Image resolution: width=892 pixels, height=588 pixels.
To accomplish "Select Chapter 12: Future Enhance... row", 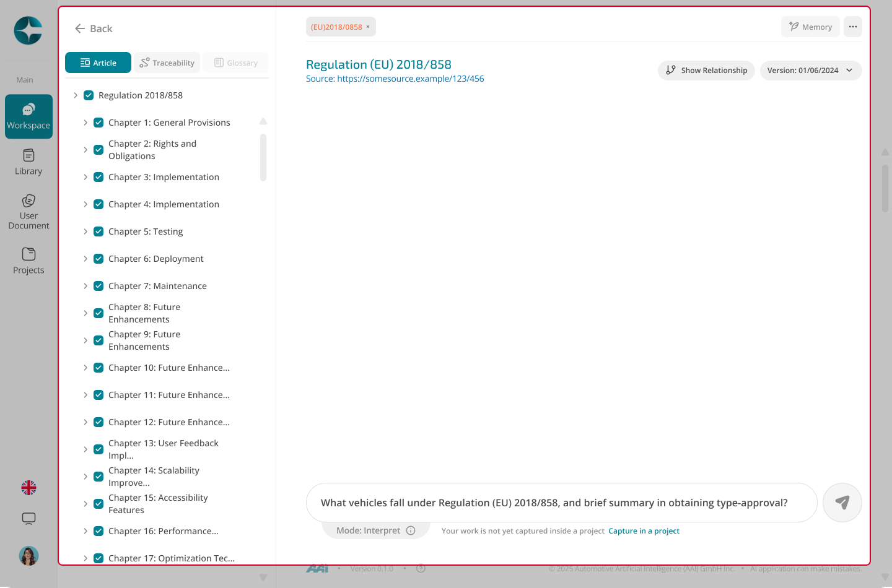I will pyautogui.click(x=169, y=422).
